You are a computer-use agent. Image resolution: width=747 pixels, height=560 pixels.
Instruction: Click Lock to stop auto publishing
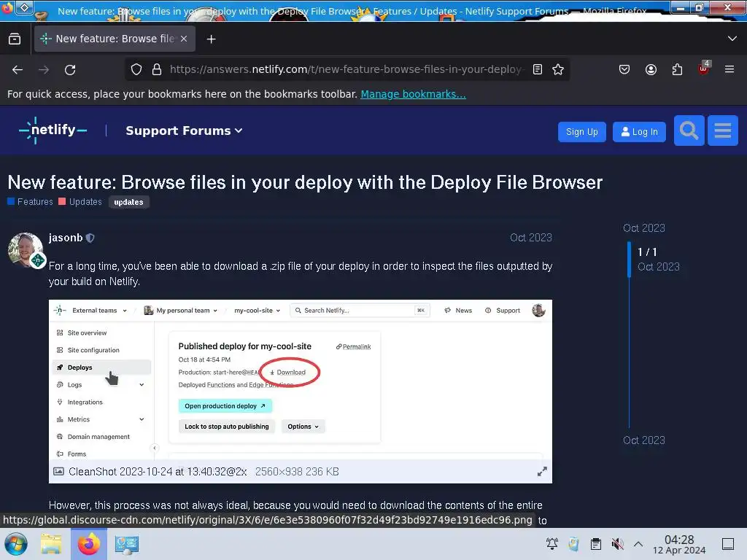pyautogui.click(x=227, y=427)
